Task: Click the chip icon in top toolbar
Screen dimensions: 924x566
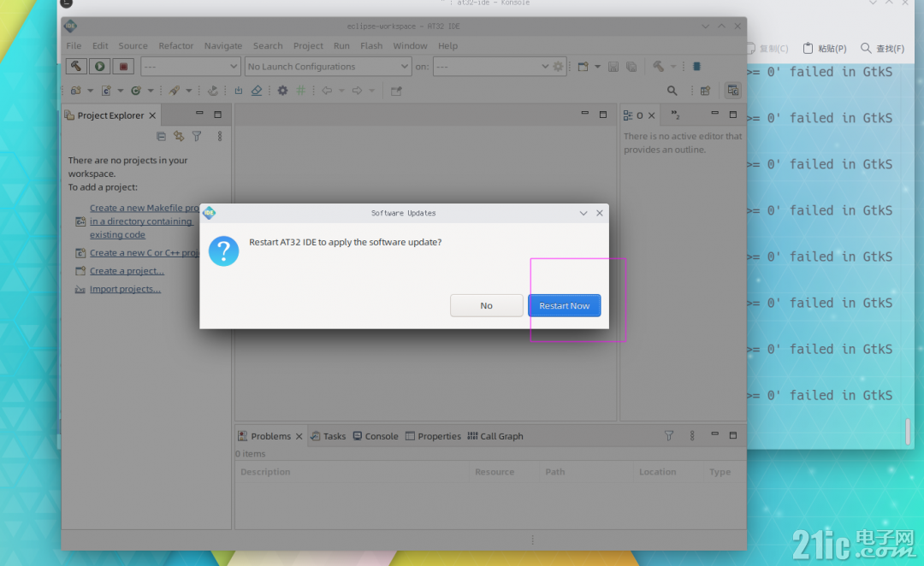Action: [x=696, y=67]
